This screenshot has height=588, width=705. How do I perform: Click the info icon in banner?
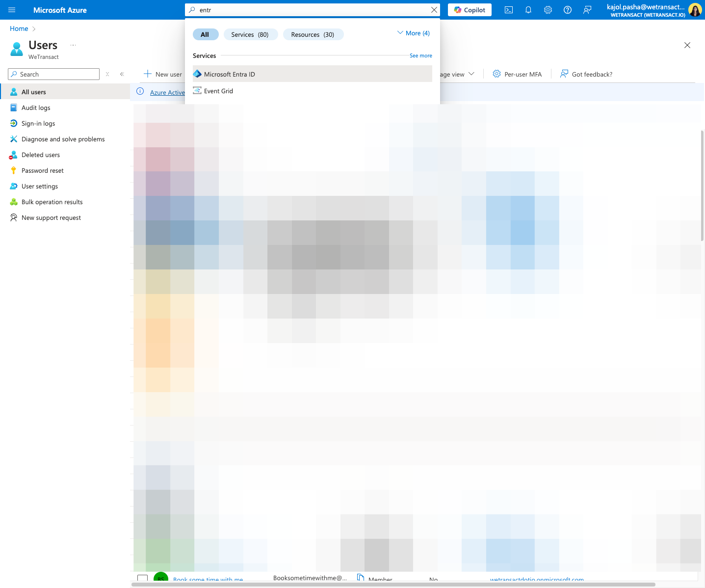coord(140,91)
